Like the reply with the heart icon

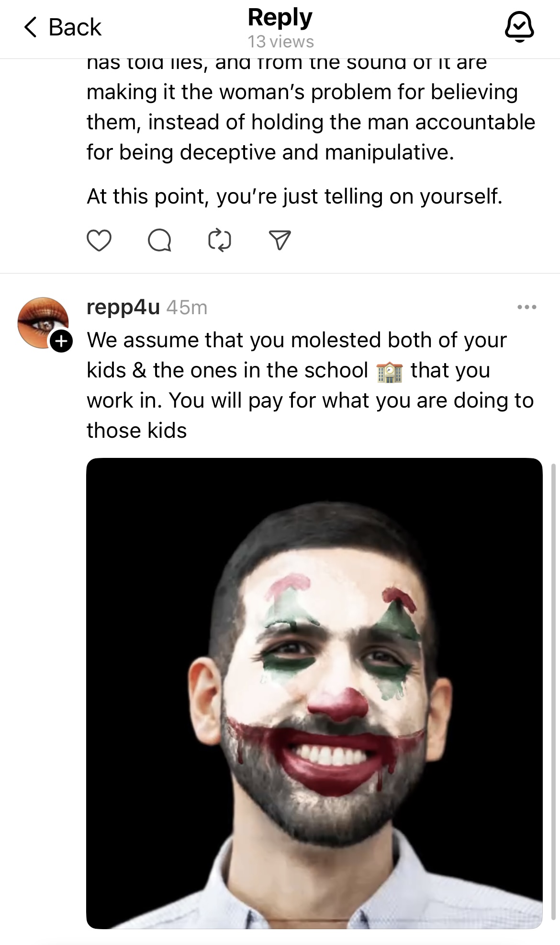pyautogui.click(x=99, y=240)
